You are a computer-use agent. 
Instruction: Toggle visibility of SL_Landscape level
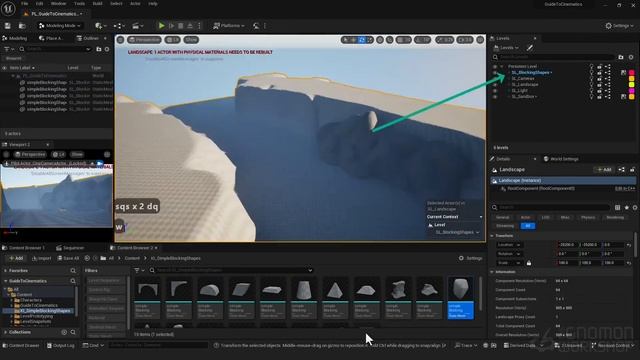point(495,85)
